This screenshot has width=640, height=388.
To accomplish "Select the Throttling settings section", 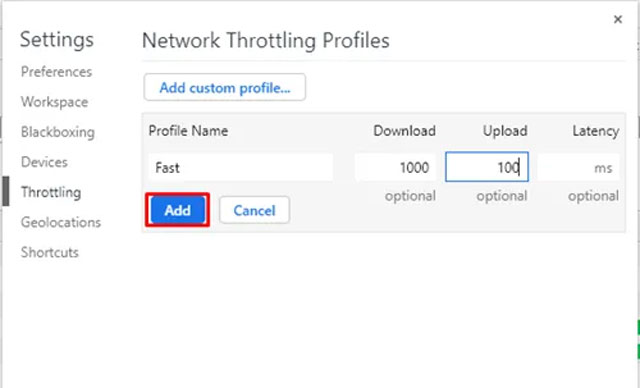I will [x=51, y=192].
